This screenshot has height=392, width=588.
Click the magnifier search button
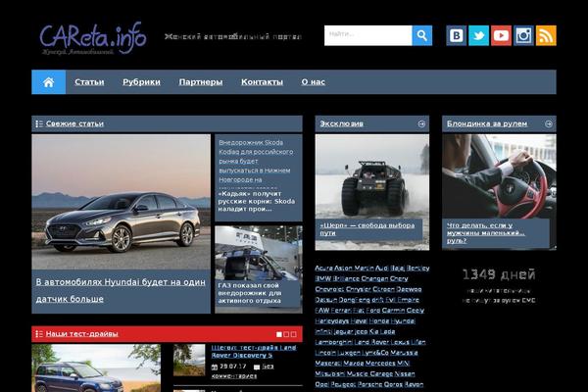(421, 35)
